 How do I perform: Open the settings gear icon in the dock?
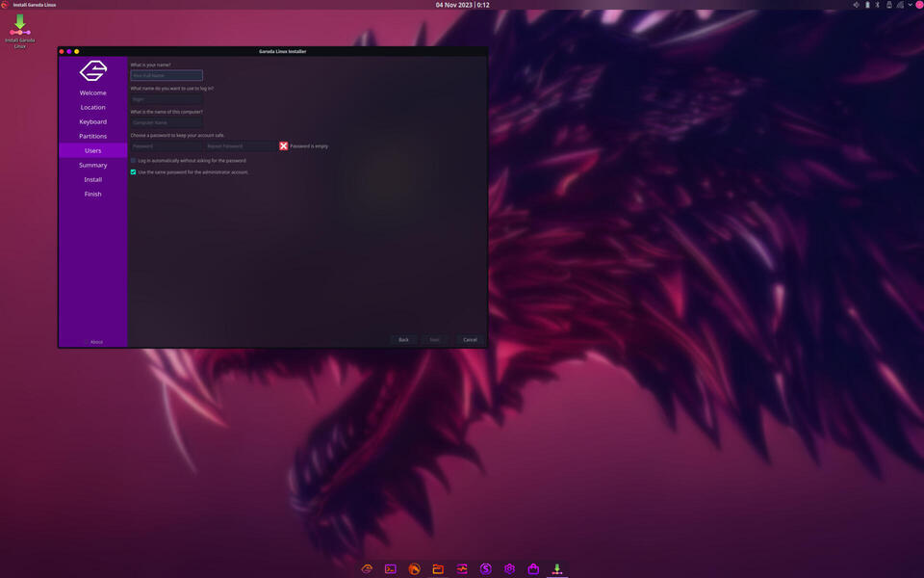pos(509,568)
